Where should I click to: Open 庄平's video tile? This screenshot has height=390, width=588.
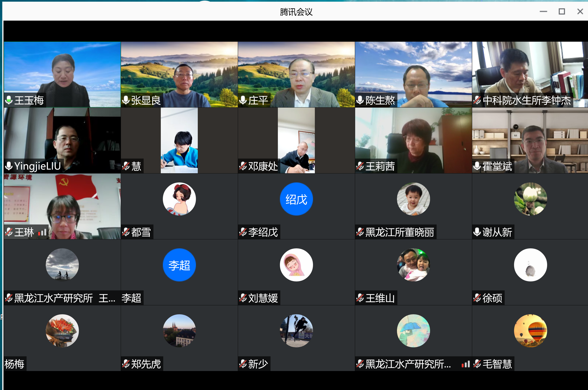click(x=296, y=72)
